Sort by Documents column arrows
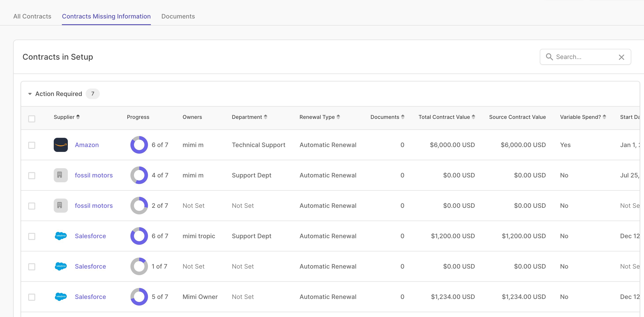This screenshot has width=644, height=317. 403,117
